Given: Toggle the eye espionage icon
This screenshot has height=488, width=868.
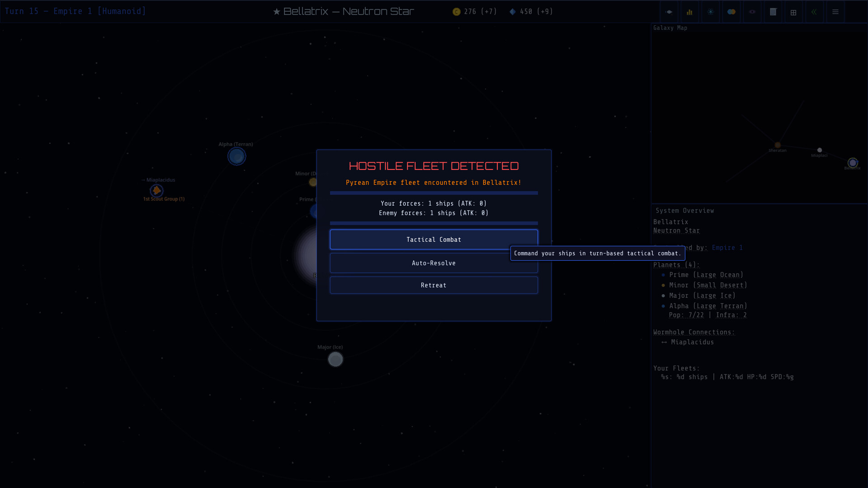Looking at the screenshot, I should (752, 12).
